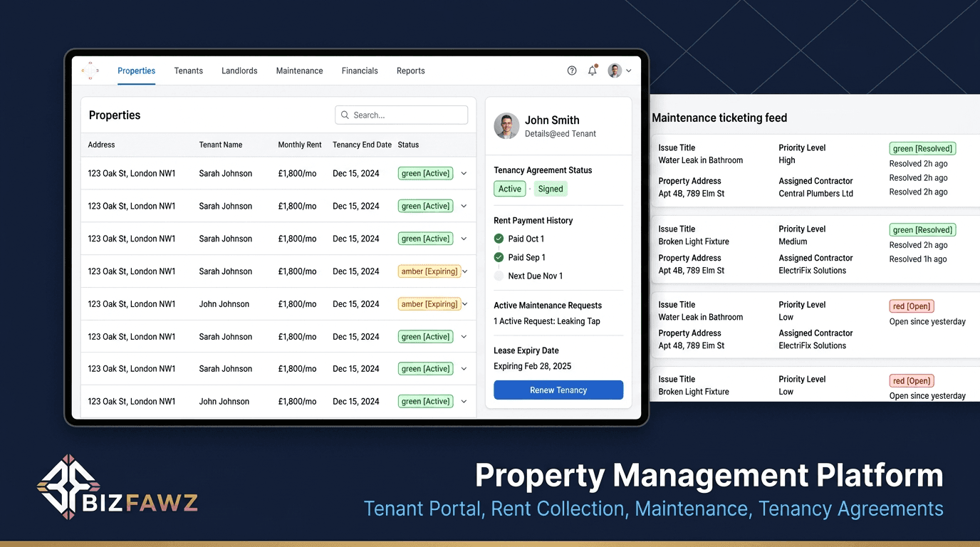Click the Address column header
The width and height of the screenshot is (980, 547).
pyautogui.click(x=101, y=145)
